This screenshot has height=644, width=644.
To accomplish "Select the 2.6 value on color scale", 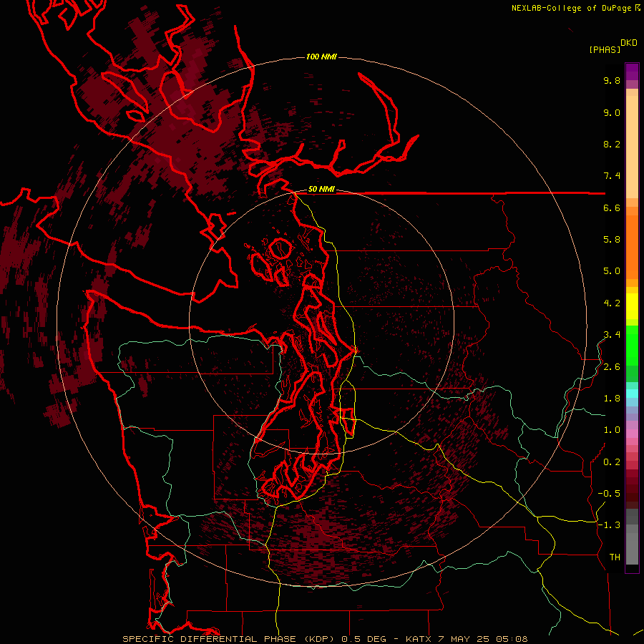I will coord(612,367).
